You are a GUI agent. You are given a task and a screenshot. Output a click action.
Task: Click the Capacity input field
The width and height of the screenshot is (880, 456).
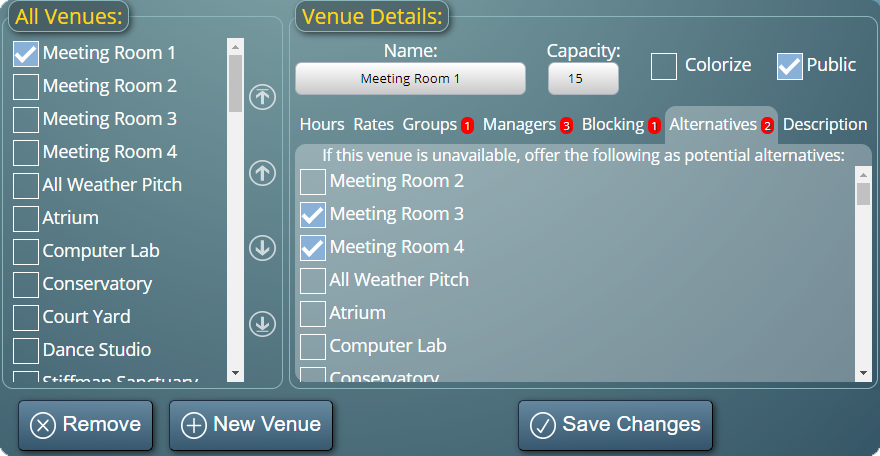point(583,79)
